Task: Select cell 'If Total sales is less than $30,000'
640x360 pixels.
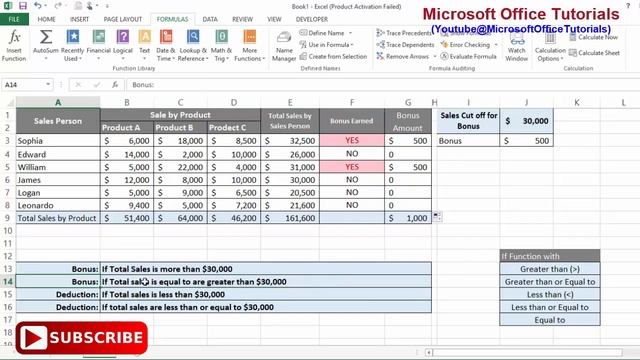Action: pyautogui.click(x=266, y=294)
